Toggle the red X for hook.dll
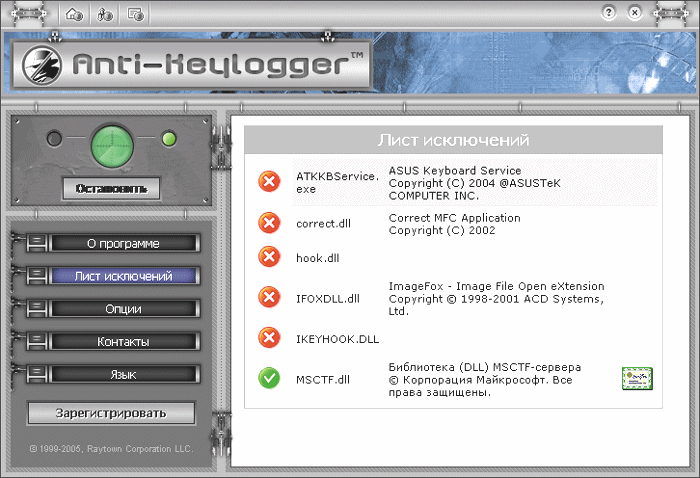700x478 pixels. [x=269, y=257]
